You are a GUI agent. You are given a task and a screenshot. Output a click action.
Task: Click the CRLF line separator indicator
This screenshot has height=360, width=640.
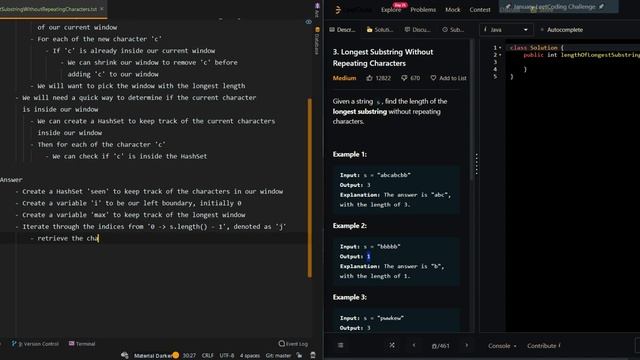coord(207,356)
